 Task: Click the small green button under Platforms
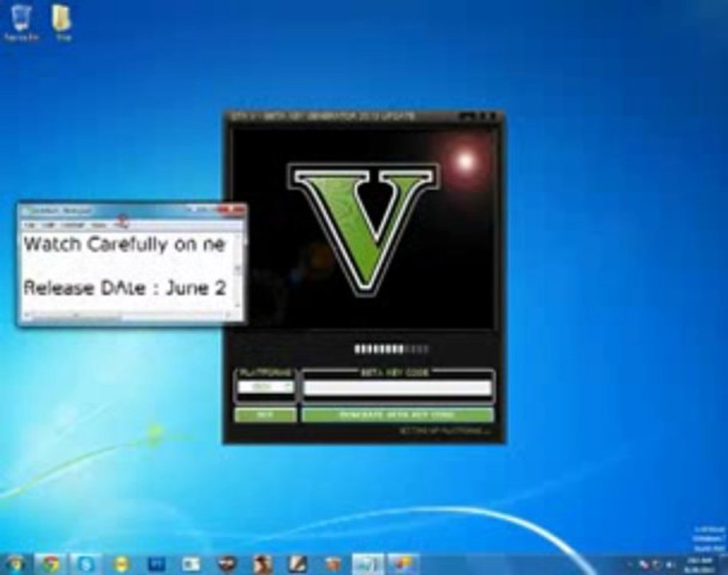[x=266, y=414]
